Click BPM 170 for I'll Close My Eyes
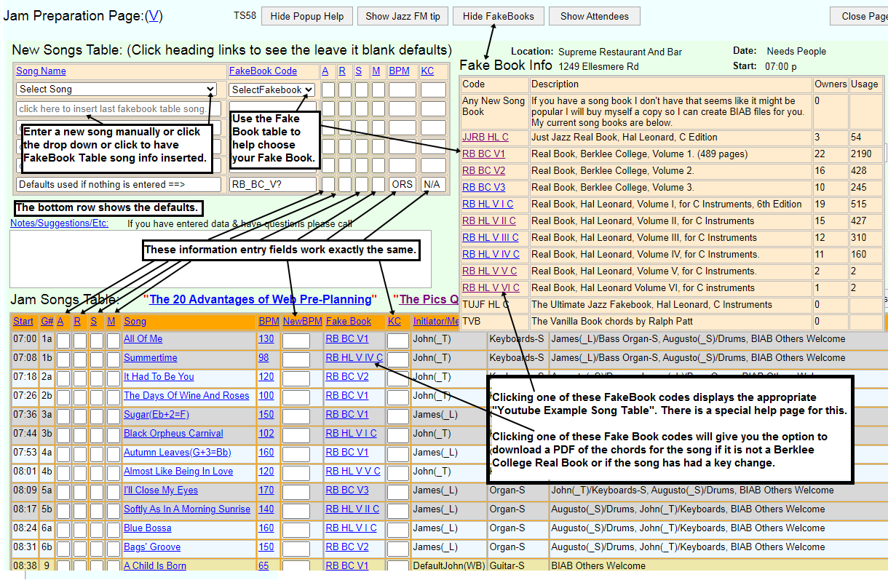The width and height of the screenshot is (888, 588). pyautogui.click(x=266, y=490)
